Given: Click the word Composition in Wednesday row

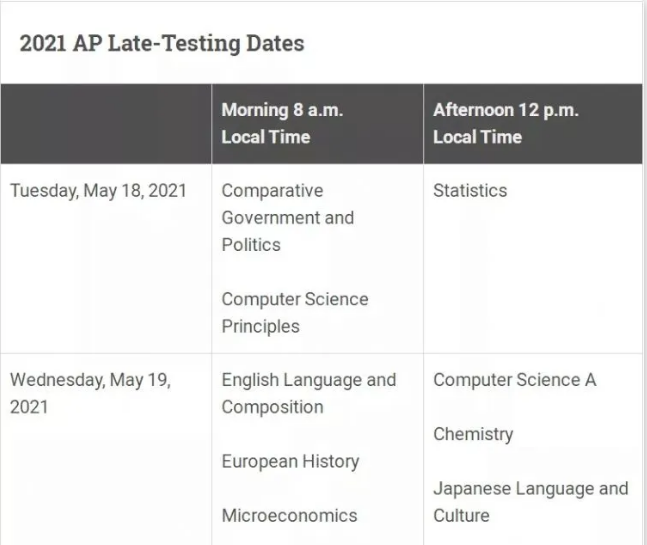Looking at the screenshot, I should 272,407.
